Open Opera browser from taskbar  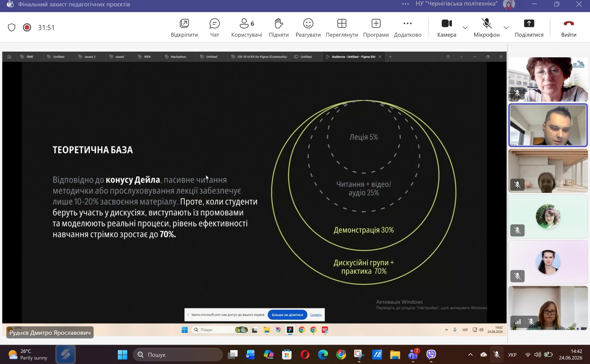click(305, 354)
